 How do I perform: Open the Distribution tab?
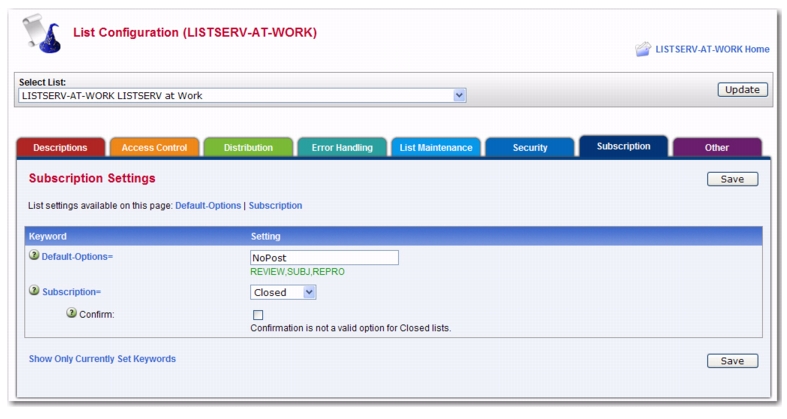point(248,148)
